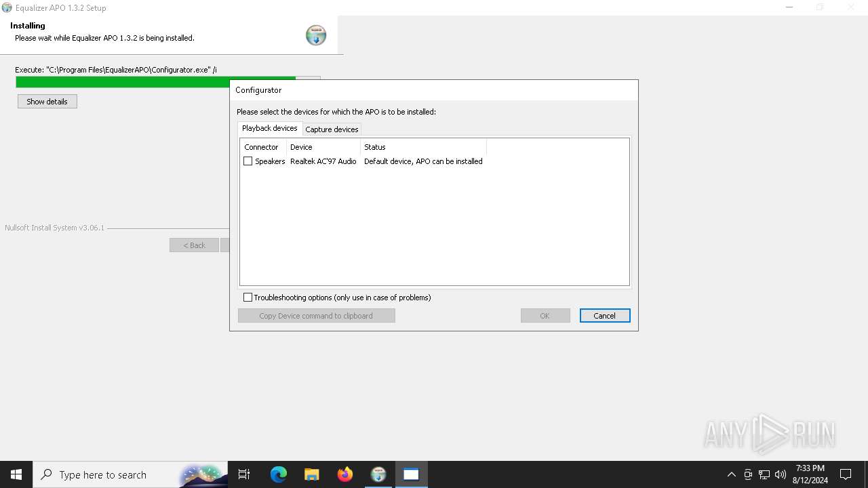The image size is (868, 488).
Task: Sort by the Device column header
Action: pos(323,147)
